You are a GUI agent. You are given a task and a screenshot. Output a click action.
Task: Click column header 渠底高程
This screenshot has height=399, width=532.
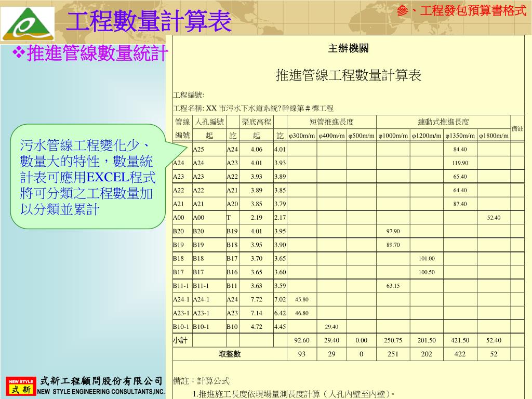[x=256, y=122]
